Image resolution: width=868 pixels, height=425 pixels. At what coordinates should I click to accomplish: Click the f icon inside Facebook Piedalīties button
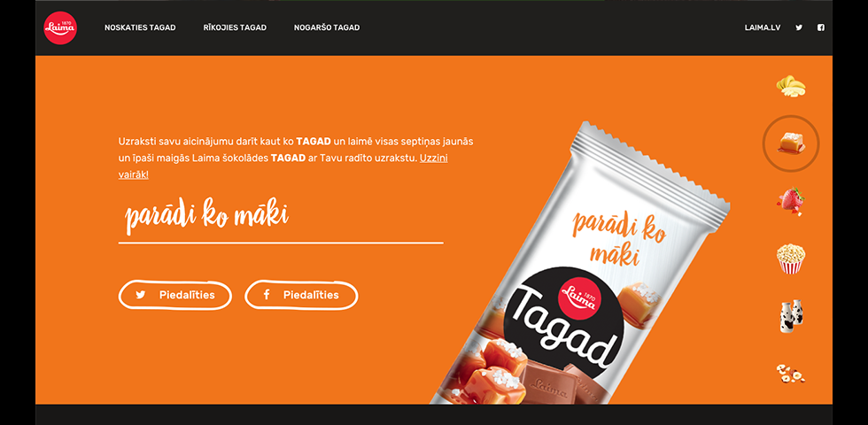267,294
